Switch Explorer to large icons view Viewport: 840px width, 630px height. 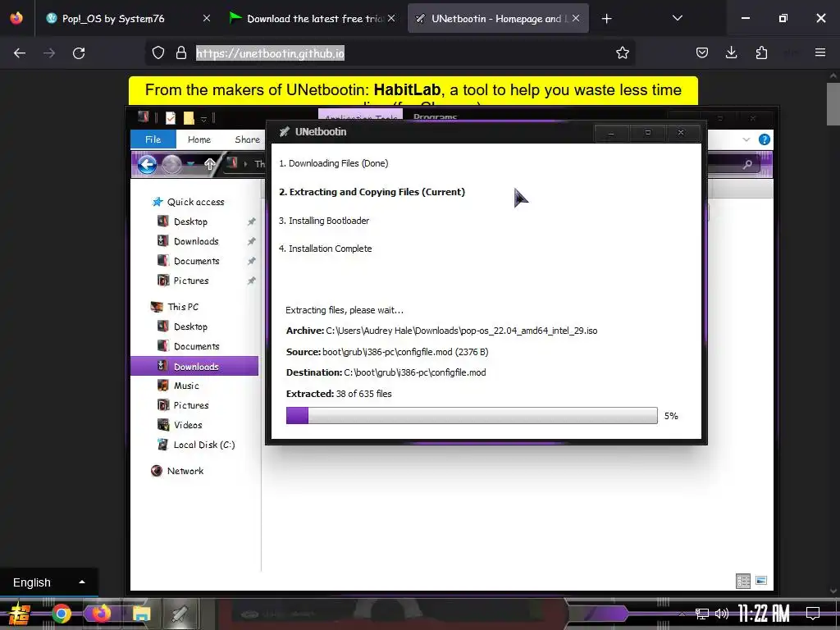pos(760,580)
